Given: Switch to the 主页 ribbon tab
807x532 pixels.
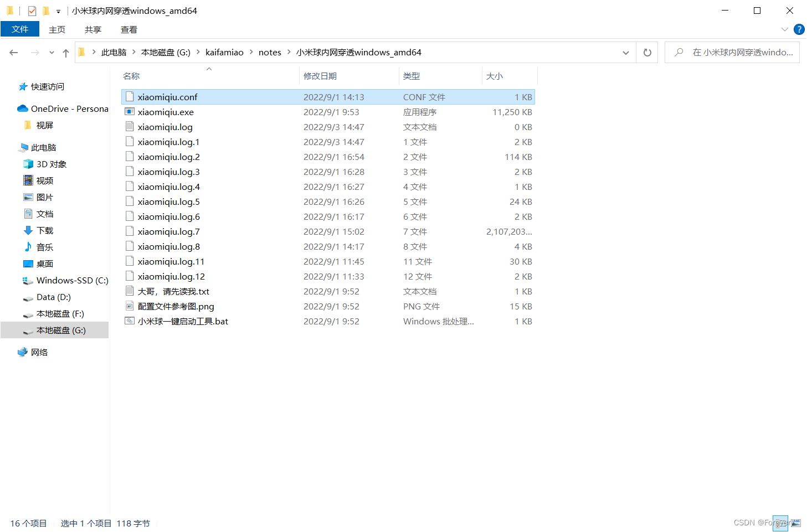Looking at the screenshot, I should coord(56,29).
